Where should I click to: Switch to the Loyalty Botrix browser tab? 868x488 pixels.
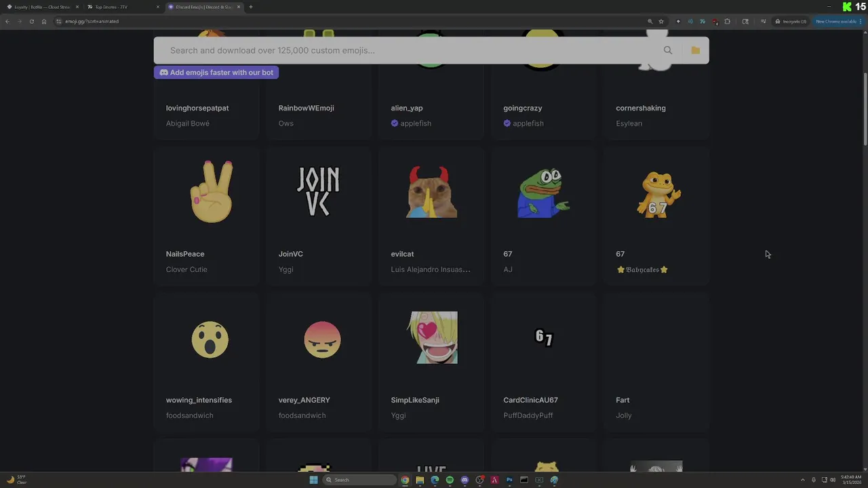click(x=42, y=7)
